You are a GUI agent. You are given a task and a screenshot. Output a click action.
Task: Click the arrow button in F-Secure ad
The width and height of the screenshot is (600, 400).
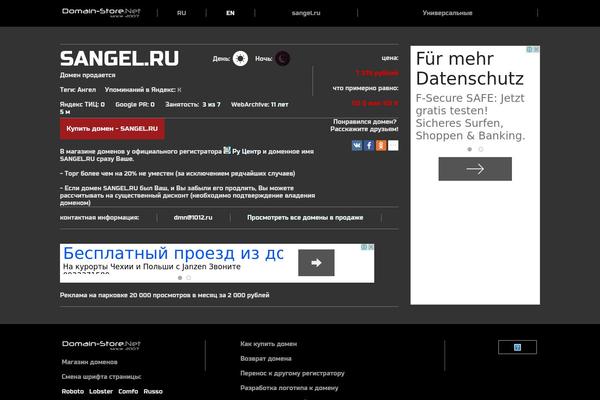click(x=475, y=169)
